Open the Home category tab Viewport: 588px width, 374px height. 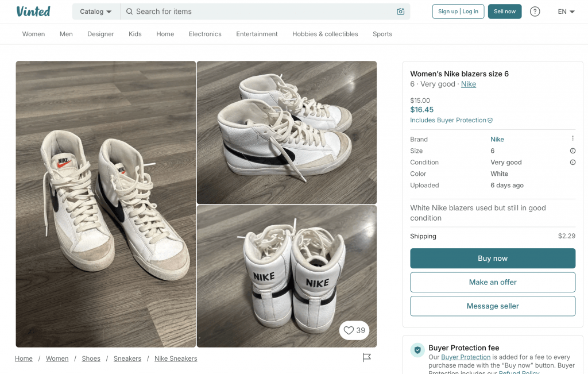(x=165, y=34)
